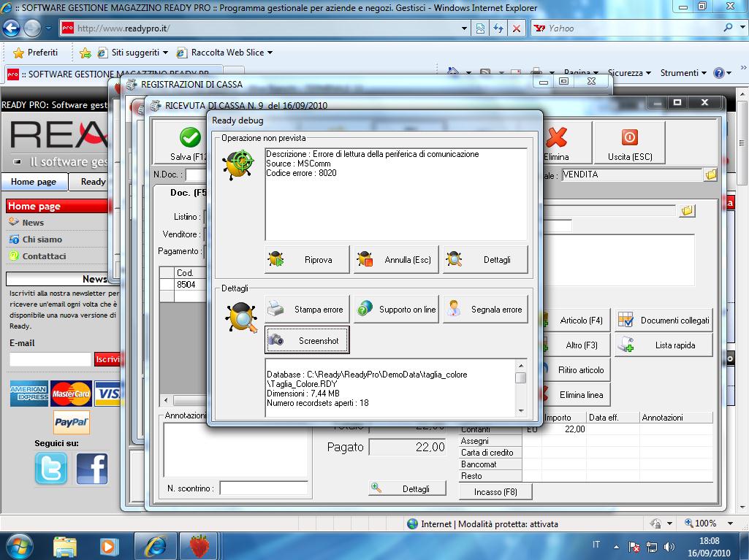Open folder icon next to VENDITA field
The height and width of the screenshot is (560, 749).
pyautogui.click(x=711, y=174)
